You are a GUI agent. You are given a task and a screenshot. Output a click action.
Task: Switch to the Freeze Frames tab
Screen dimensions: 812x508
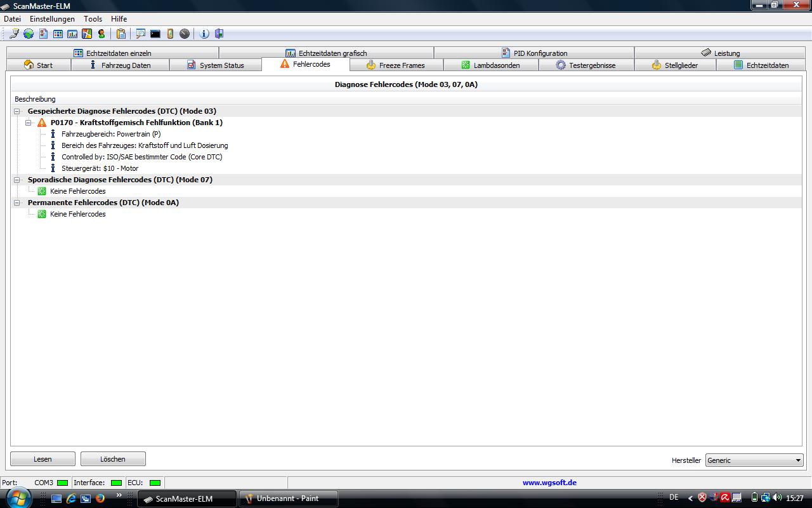[x=396, y=65]
